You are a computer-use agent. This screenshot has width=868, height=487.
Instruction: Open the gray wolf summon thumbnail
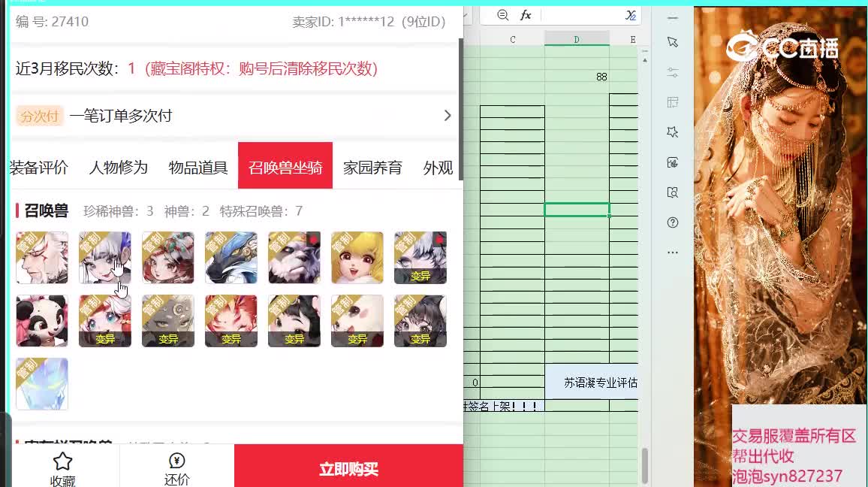coord(294,258)
